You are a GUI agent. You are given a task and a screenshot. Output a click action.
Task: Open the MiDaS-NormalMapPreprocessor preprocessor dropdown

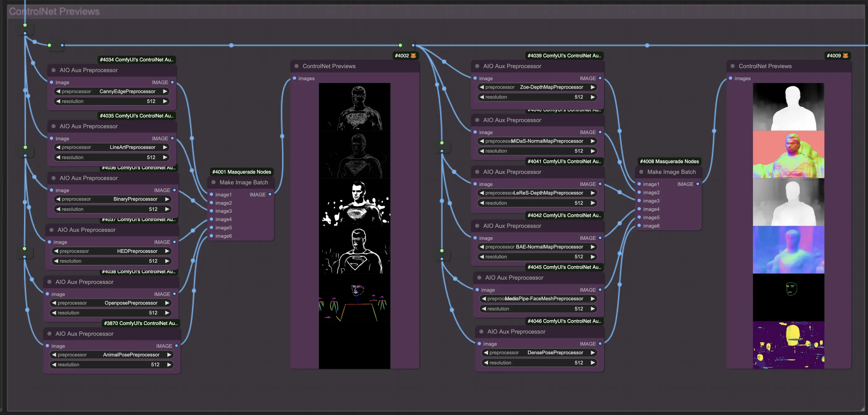point(537,141)
